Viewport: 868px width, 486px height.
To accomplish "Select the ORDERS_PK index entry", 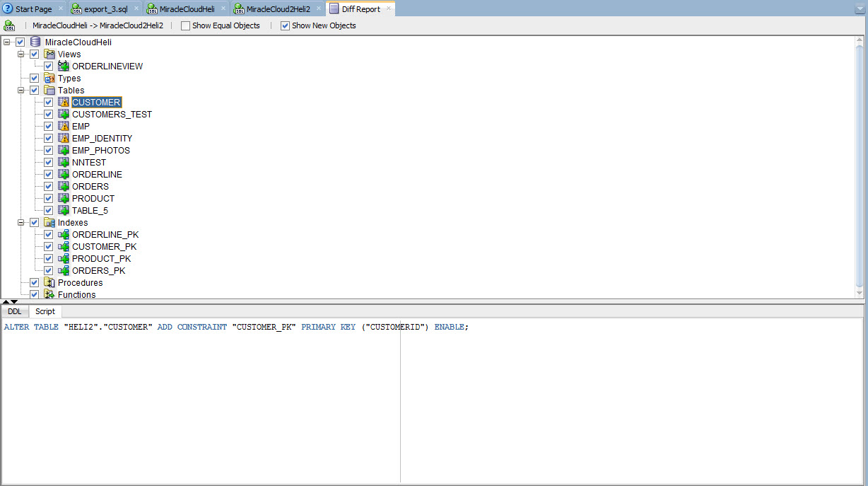I will pos(99,271).
